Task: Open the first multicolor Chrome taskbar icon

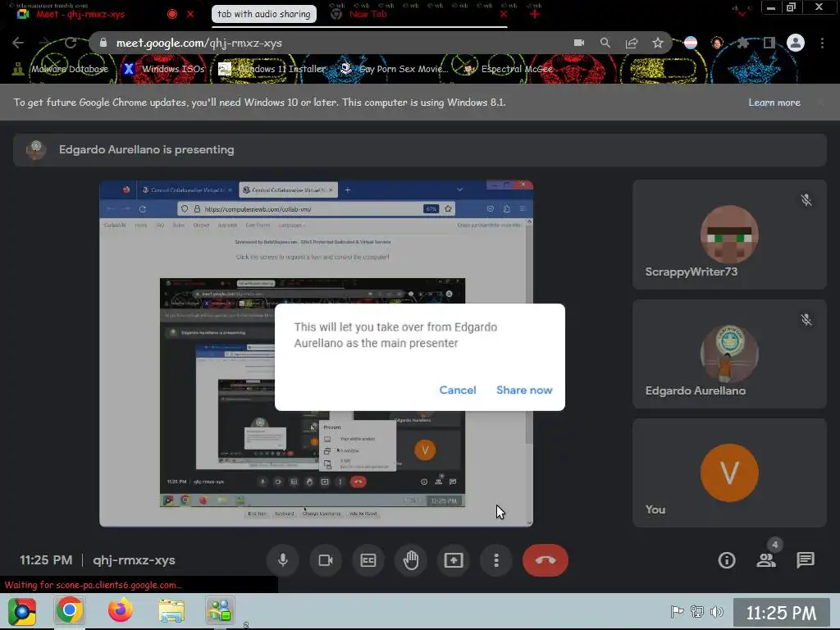Action: [22, 611]
